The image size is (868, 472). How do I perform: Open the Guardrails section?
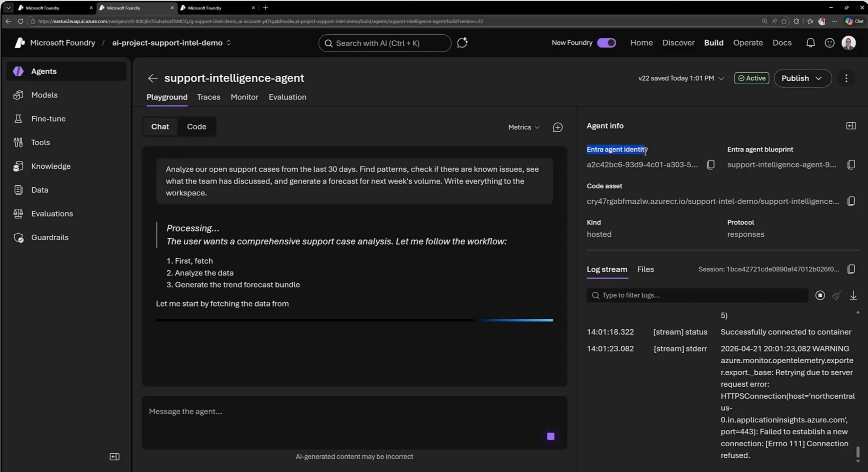50,237
